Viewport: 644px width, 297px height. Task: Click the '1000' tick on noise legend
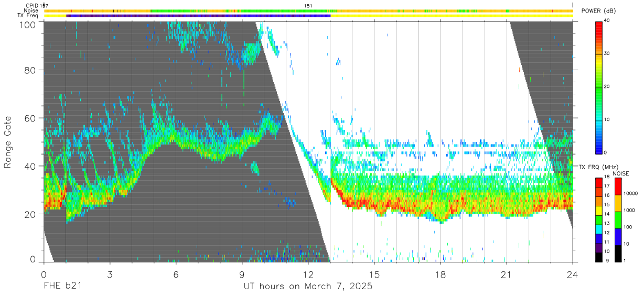pos(629,210)
